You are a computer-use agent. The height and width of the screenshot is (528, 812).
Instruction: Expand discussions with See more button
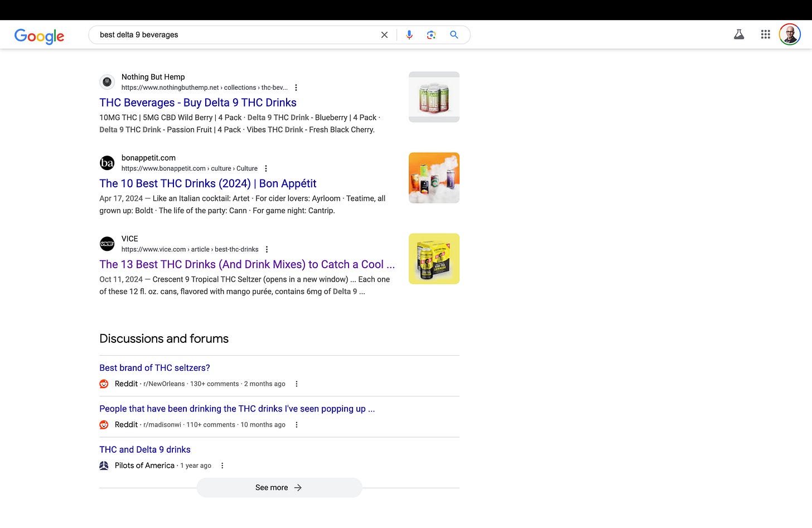click(279, 487)
